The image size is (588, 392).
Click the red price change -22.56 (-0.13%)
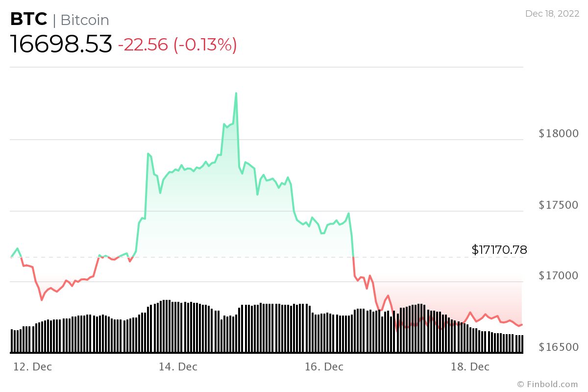pos(177,45)
